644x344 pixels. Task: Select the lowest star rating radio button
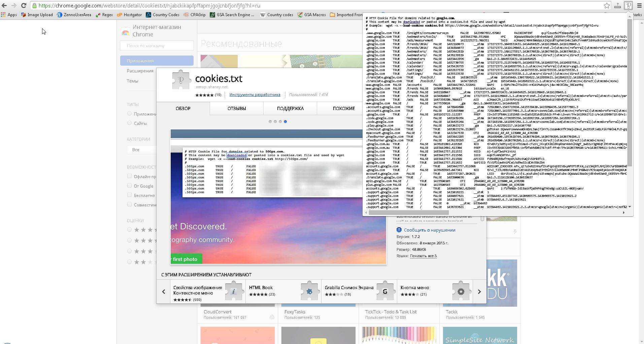point(129,262)
